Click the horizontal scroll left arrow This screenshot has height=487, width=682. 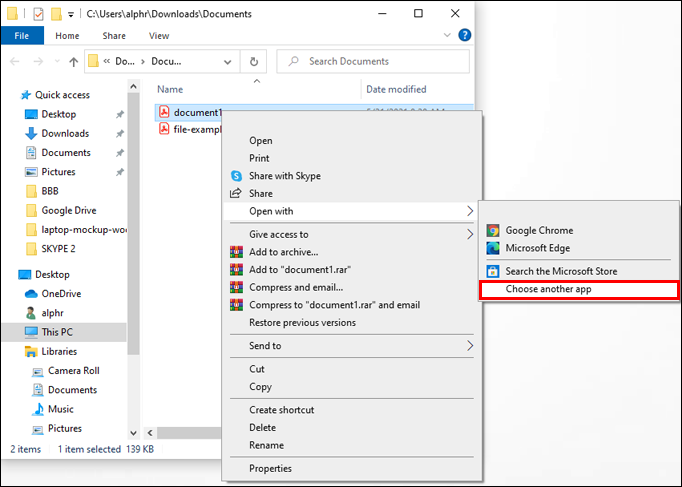point(150,433)
